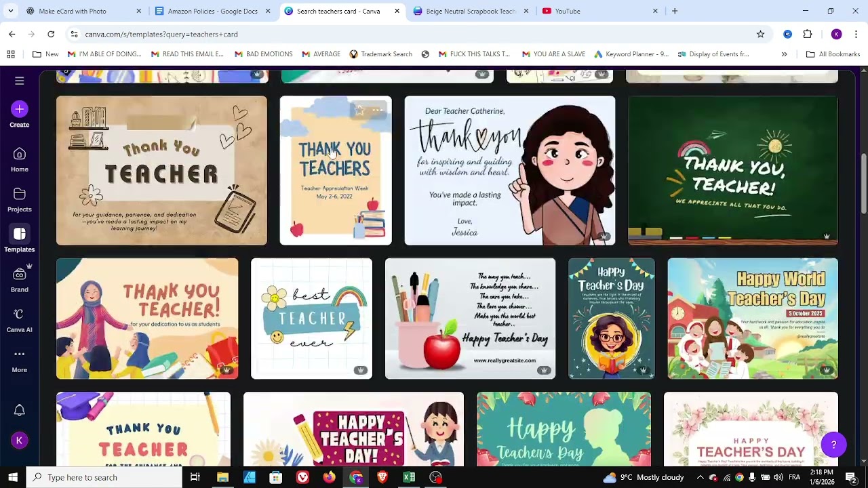Click the purple Create plus button

point(19,109)
